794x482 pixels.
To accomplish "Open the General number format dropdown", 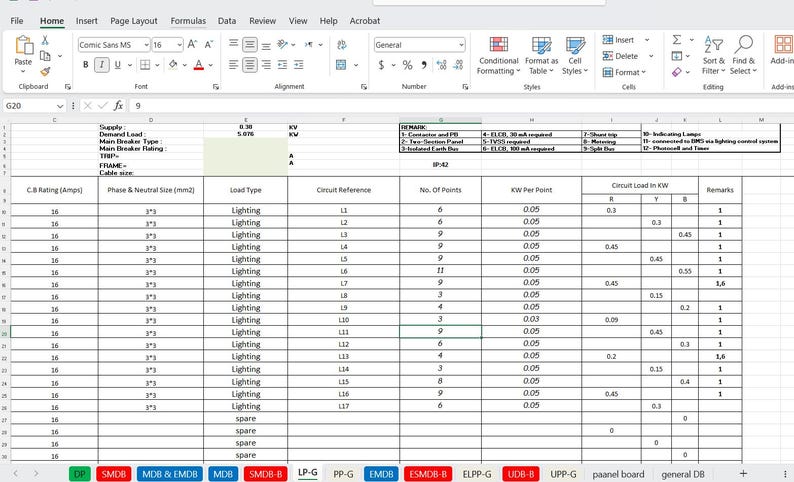I will point(461,45).
